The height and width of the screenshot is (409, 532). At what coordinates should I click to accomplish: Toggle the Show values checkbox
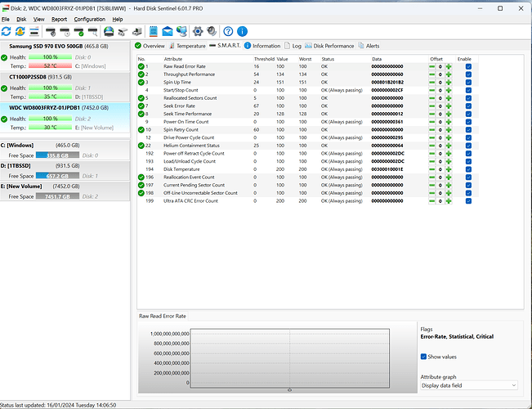tap(423, 357)
